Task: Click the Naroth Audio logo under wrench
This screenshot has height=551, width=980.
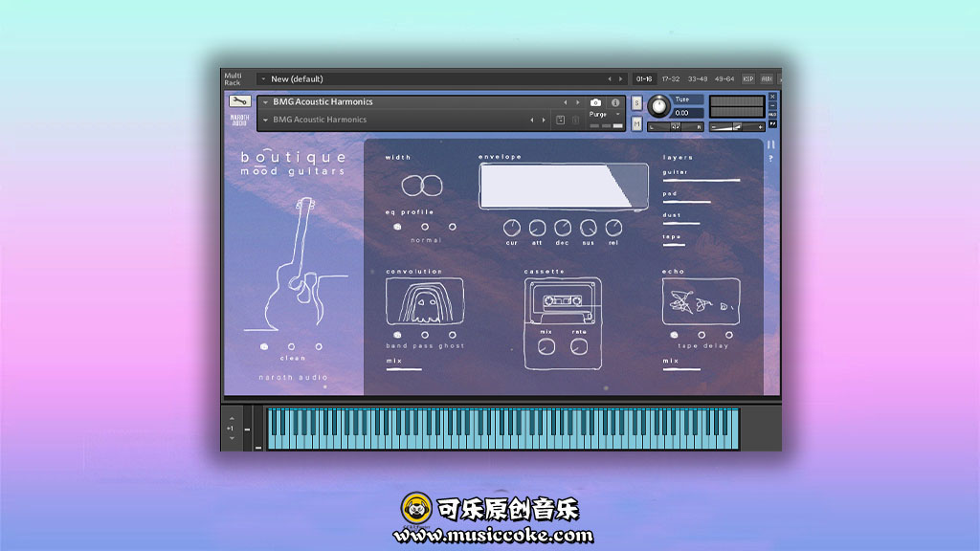Action: tap(239, 120)
